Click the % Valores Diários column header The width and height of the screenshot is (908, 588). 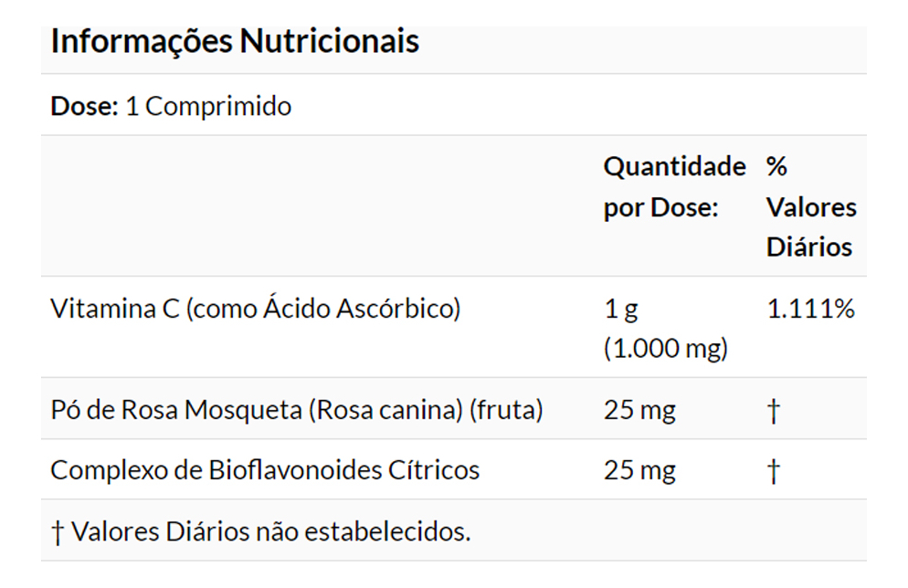810,207
